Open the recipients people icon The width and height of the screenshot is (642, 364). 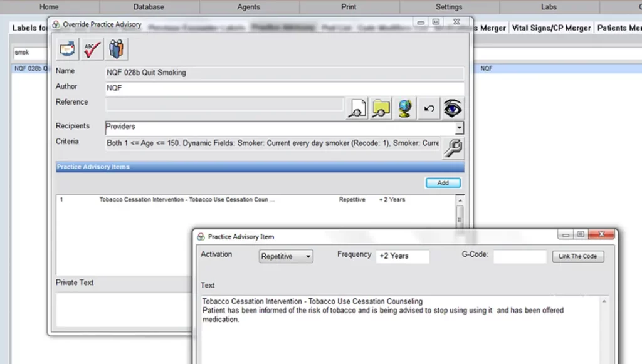point(117,48)
